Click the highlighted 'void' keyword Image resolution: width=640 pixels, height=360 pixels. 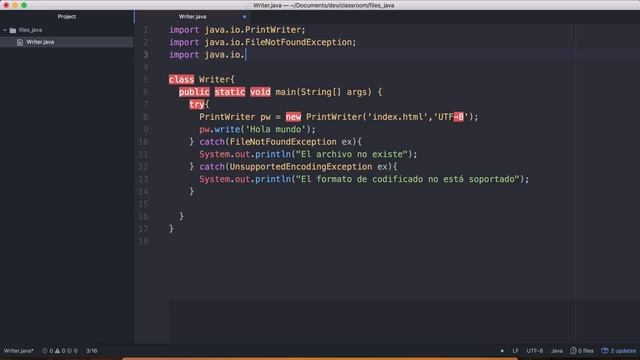(260, 92)
